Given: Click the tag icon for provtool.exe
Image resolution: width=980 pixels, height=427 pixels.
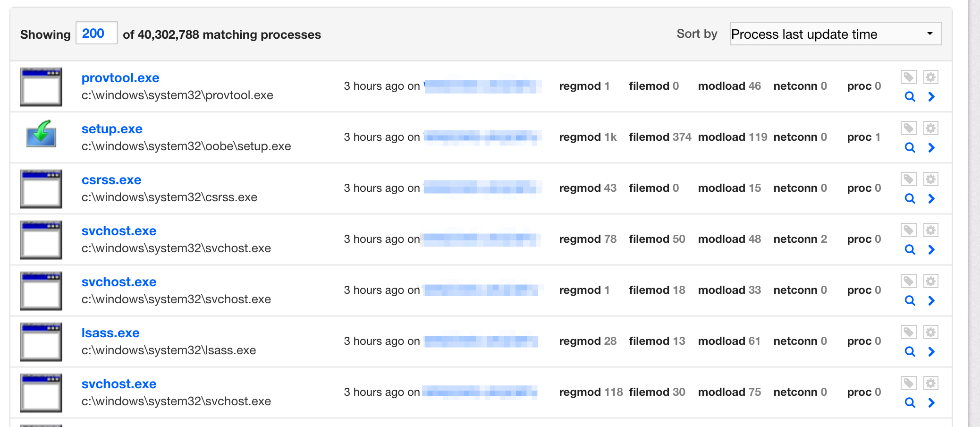Looking at the screenshot, I should 908,77.
